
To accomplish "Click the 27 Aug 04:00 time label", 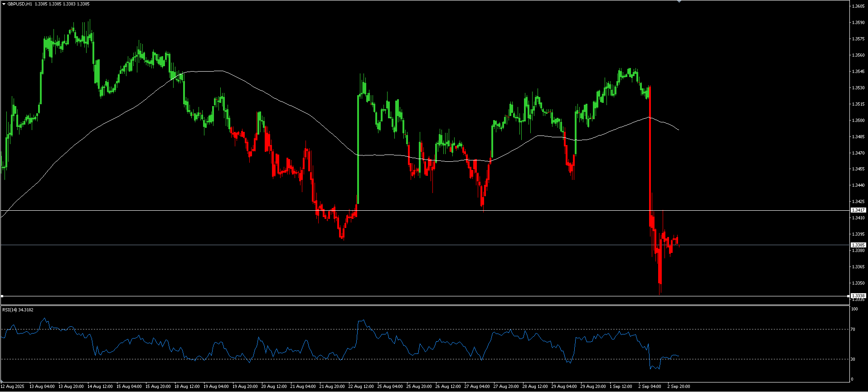I will (477, 387).
